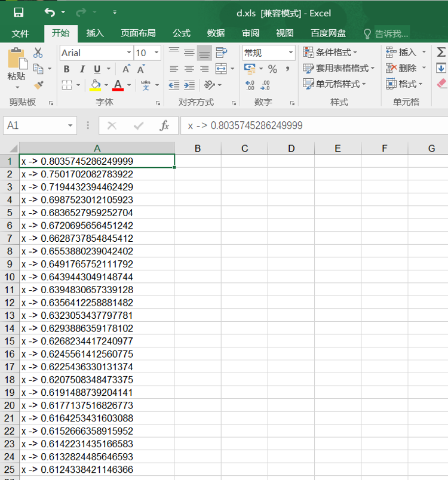Screen dimensions: 448x480
Task: Click the Increase Decimal icon
Action: tap(250, 85)
